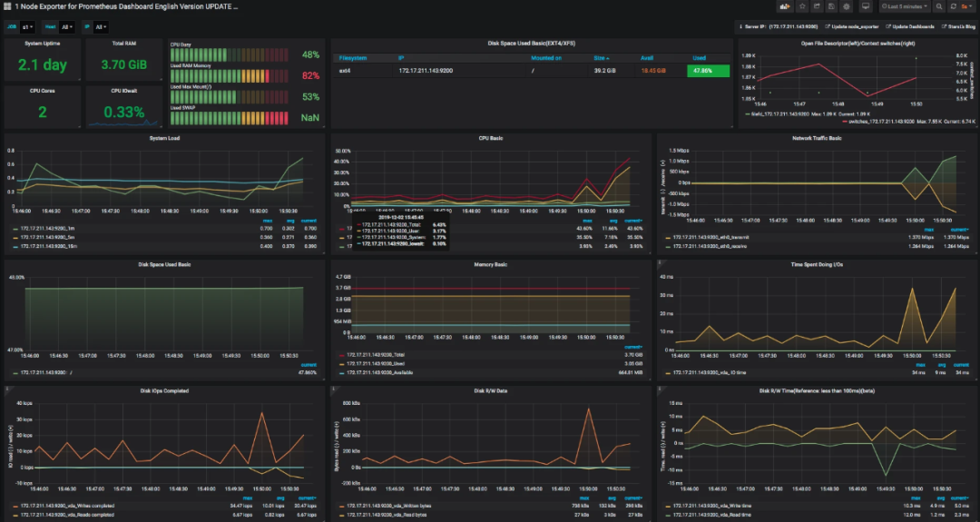The height and width of the screenshot is (522, 980).
Task: Open the Update Dashboards link
Action: pyautogui.click(x=909, y=27)
